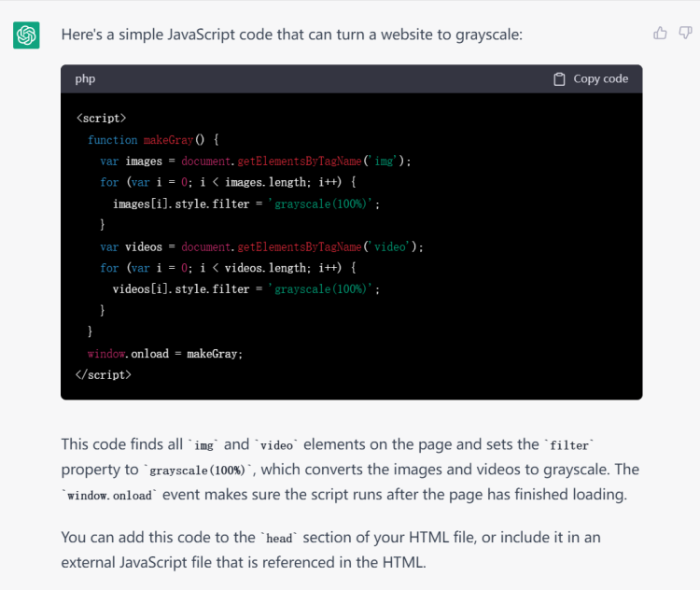
Task: Click the thumbs down feedback icon
Action: [685, 34]
